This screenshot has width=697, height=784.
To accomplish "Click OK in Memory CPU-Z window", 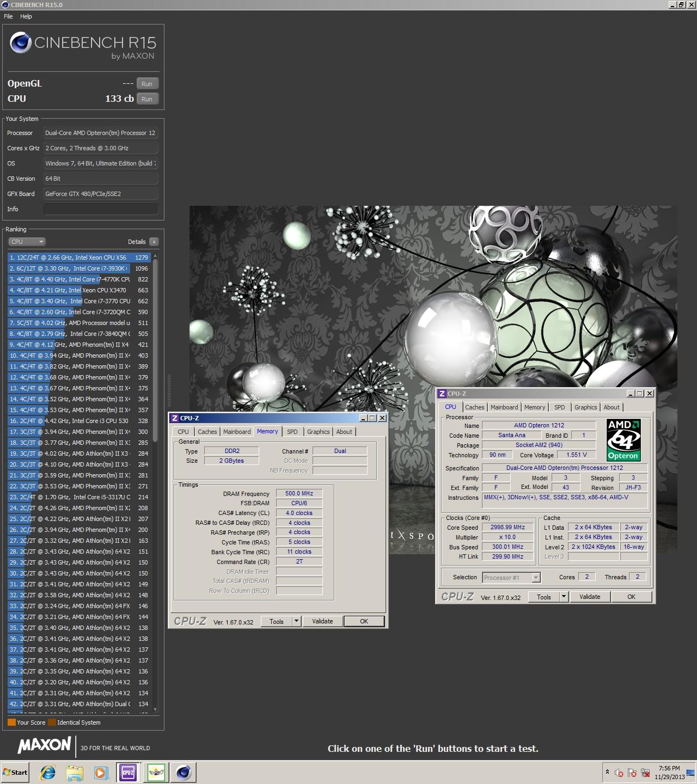I will 364,621.
